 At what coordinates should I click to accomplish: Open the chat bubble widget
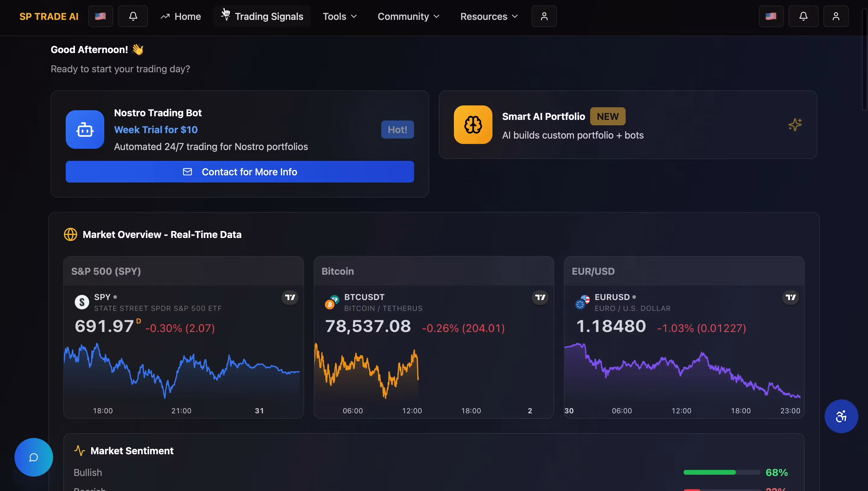[33, 457]
